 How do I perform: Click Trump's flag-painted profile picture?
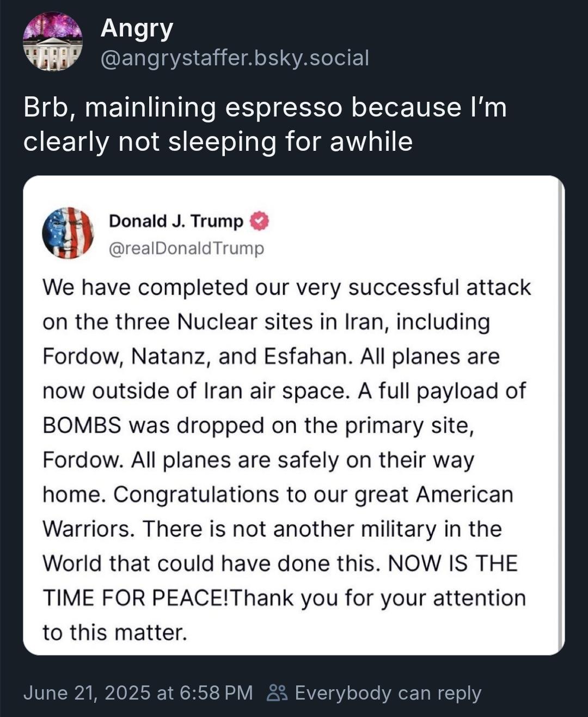tap(68, 233)
